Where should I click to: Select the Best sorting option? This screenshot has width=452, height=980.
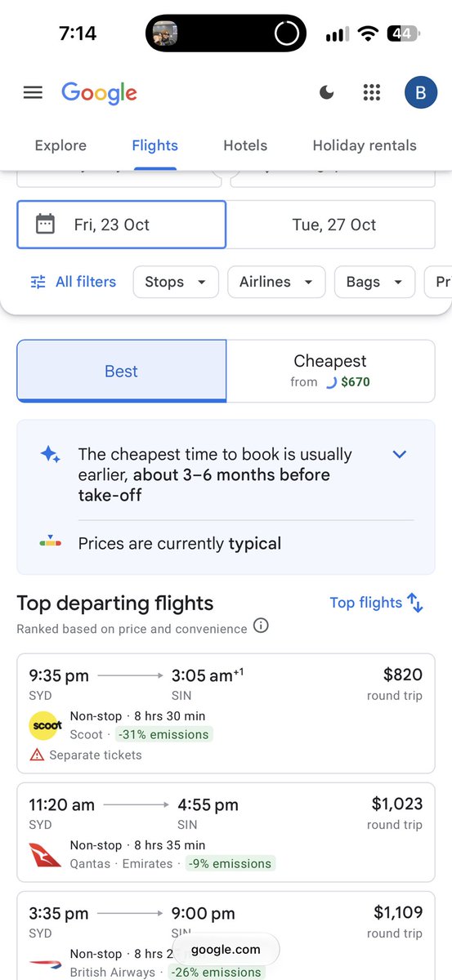[122, 372]
